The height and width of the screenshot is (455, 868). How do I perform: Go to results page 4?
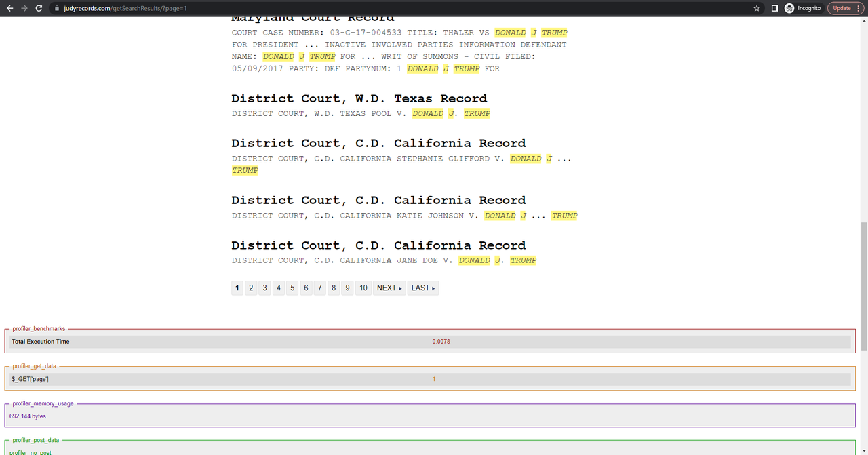[279, 288]
